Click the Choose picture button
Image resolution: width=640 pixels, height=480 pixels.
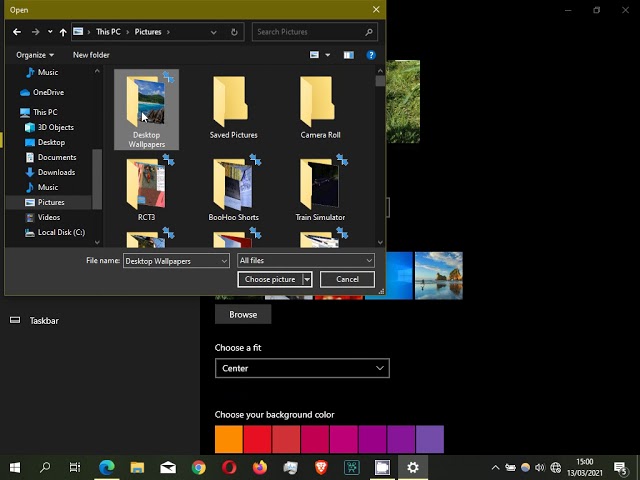270,280
